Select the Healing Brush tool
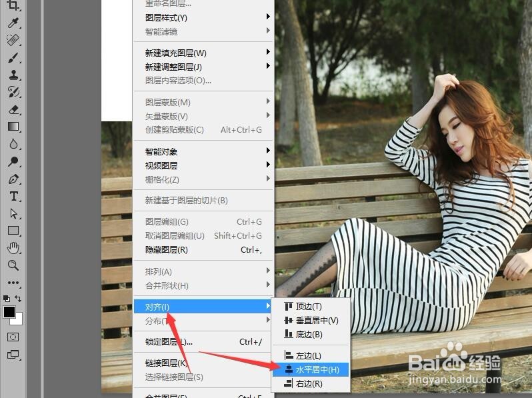Viewport: 532px width, 398px height. pos(13,40)
